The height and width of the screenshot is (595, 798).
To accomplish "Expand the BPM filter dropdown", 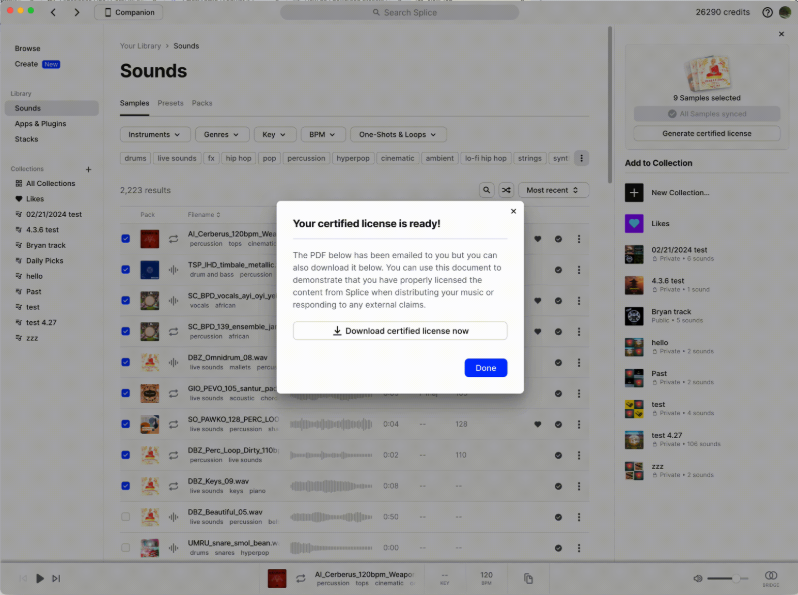I will pos(323,134).
